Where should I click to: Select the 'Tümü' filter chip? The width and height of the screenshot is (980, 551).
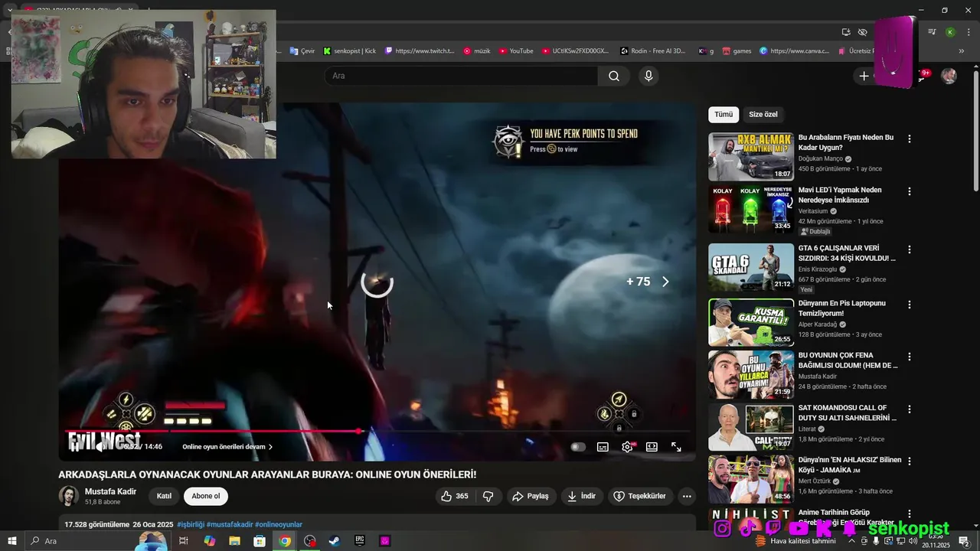click(x=724, y=115)
